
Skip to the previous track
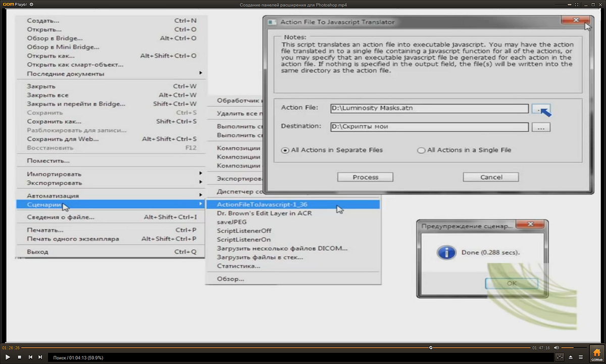click(x=30, y=357)
